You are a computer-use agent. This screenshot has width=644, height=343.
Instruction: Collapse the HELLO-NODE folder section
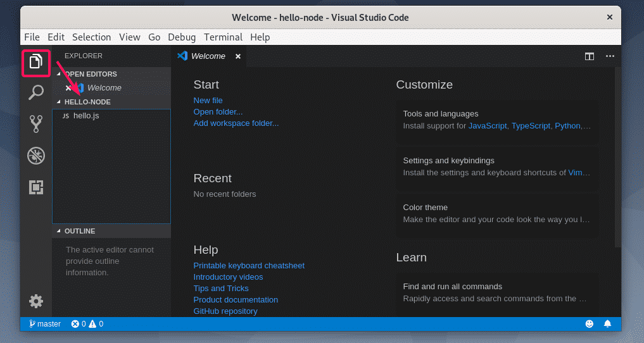[87, 102]
